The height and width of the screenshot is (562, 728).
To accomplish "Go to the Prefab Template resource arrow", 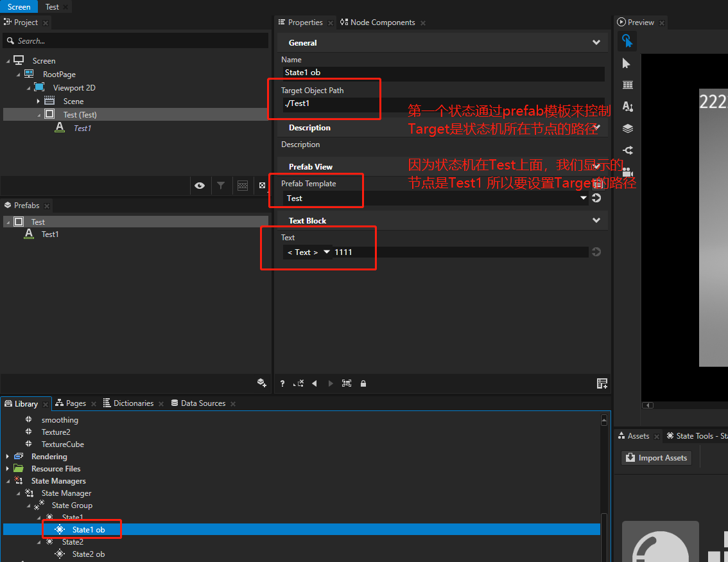I will (x=596, y=198).
